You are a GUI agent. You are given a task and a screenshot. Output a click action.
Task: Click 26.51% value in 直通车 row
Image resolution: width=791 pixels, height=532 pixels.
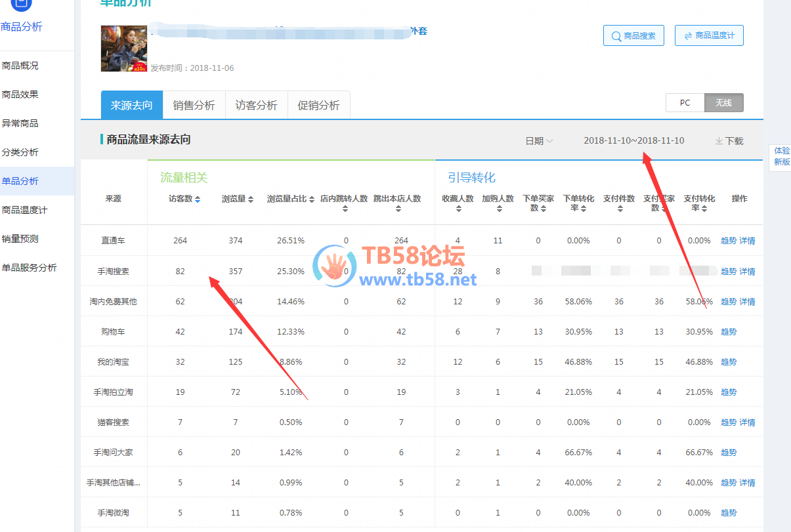[291, 241]
